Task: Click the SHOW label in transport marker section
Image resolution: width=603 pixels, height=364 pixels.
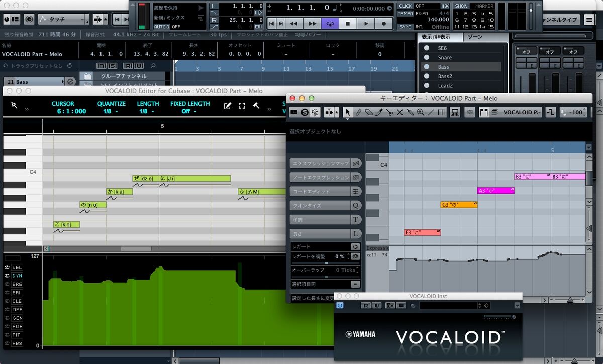Action: point(461,6)
